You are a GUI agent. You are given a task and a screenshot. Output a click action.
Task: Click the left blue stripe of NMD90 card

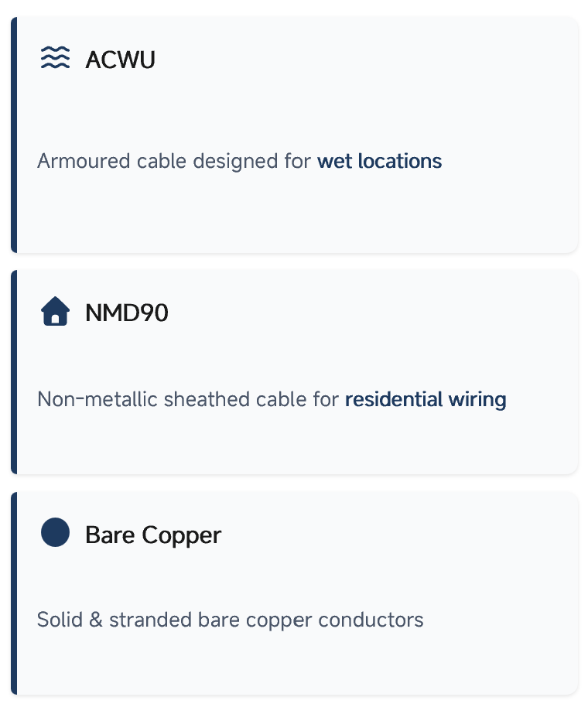pos(14,371)
